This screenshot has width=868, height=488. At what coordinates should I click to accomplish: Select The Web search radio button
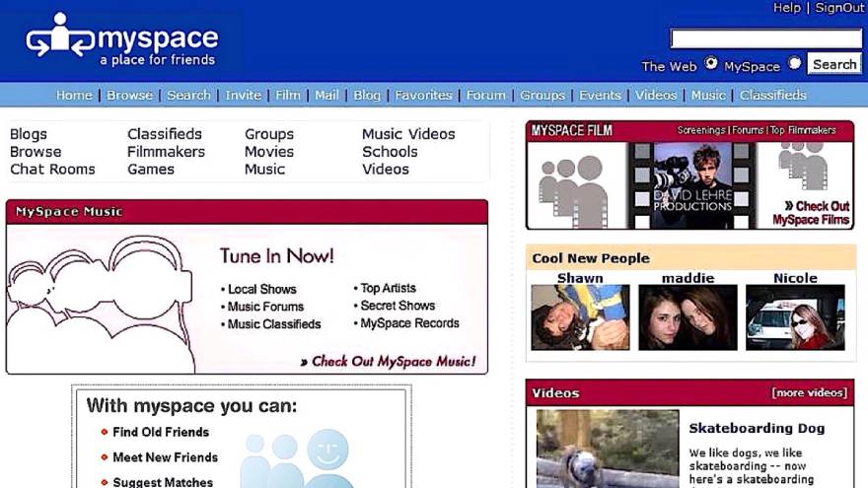point(711,64)
